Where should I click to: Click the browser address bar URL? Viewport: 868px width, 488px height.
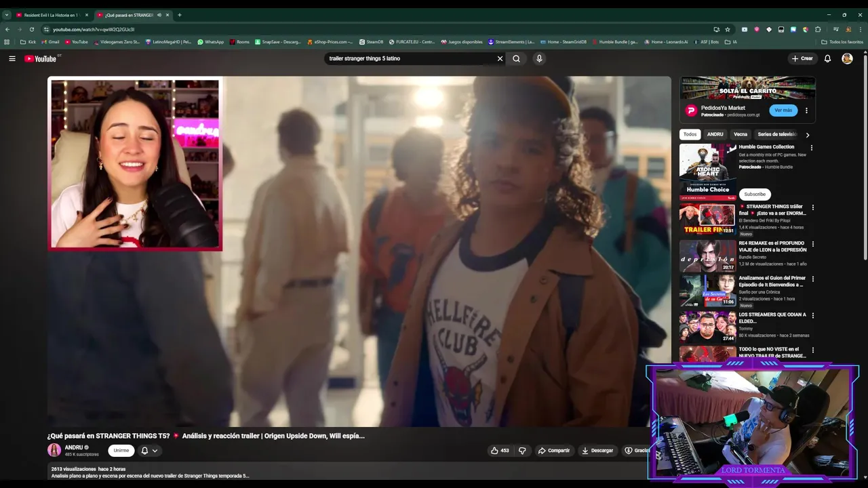pyautogui.click(x=94, y=29)
